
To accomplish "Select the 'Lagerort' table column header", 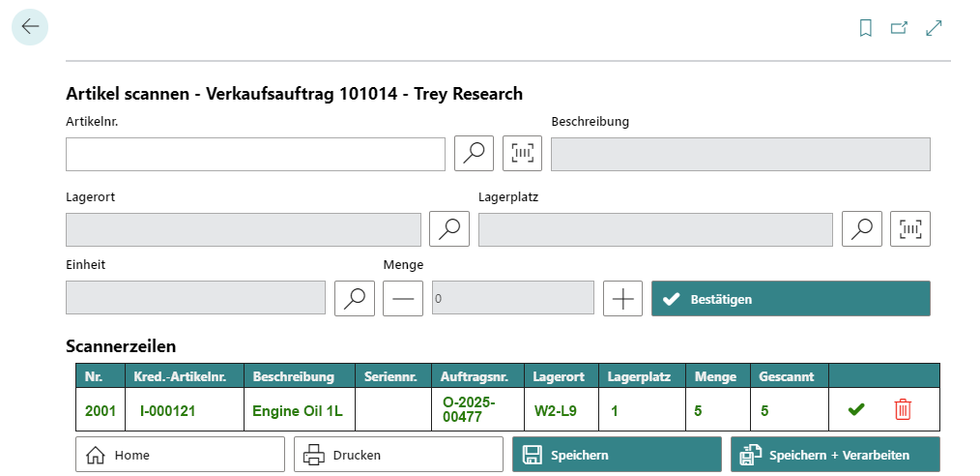I will click(x=561, y=375).
